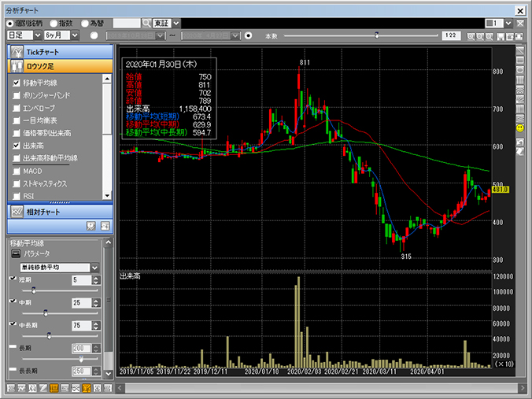Enable the 価格帯別出来高 checkbox
This screenshot has width=532, height=399.
point(17,133)
